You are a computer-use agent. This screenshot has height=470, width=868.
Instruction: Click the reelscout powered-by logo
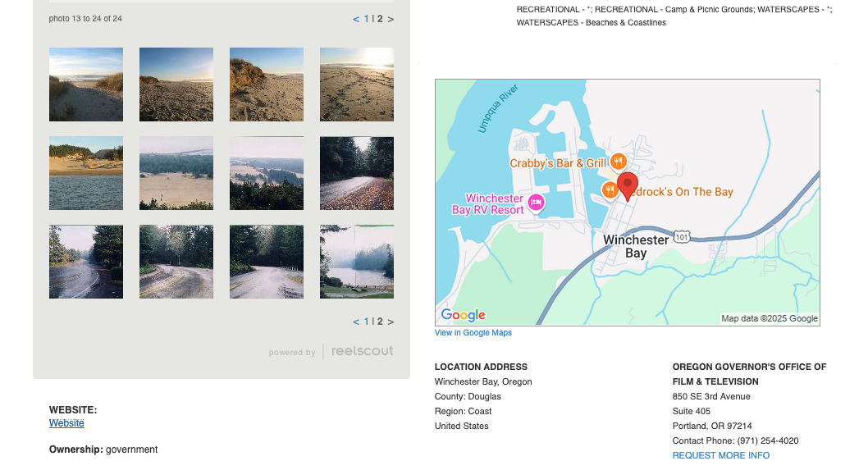click(362, 351)
